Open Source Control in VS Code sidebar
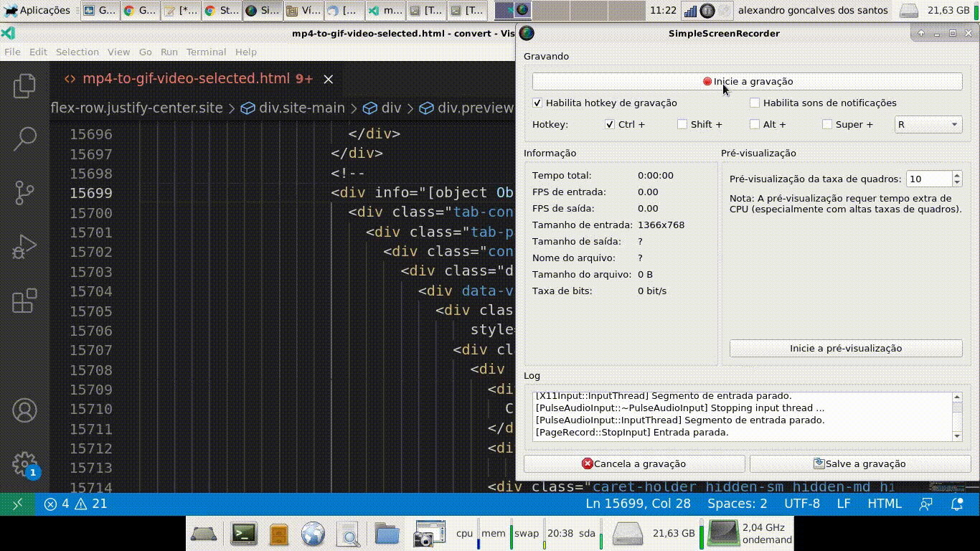Viewport: 980px width, 551px height. coord(24,192)
